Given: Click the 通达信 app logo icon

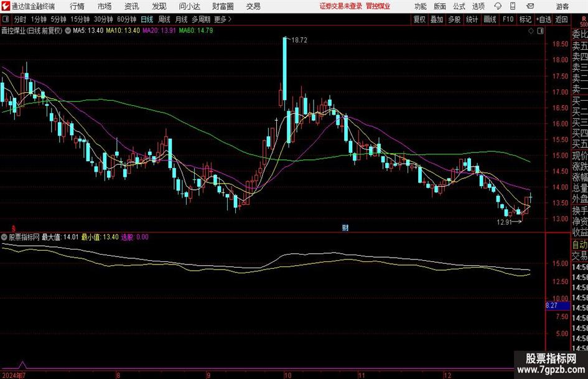Looking at the screenshot, I should (6, 6).
